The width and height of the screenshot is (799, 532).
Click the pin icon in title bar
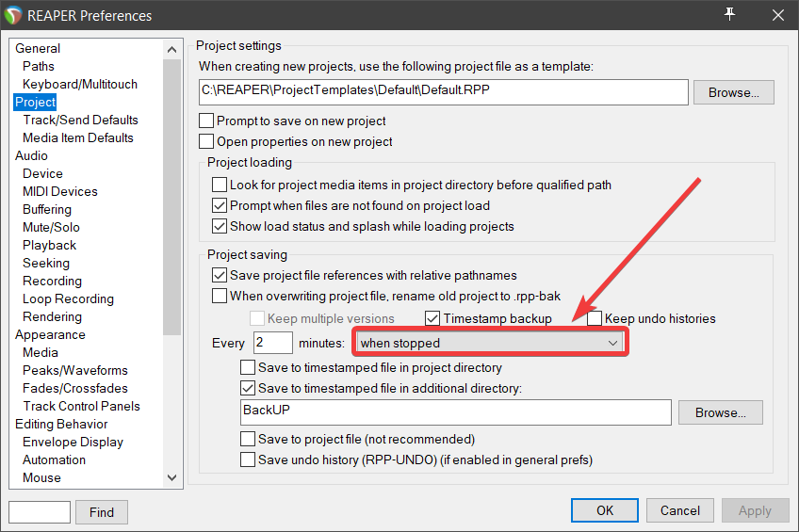tap(729, 14)
